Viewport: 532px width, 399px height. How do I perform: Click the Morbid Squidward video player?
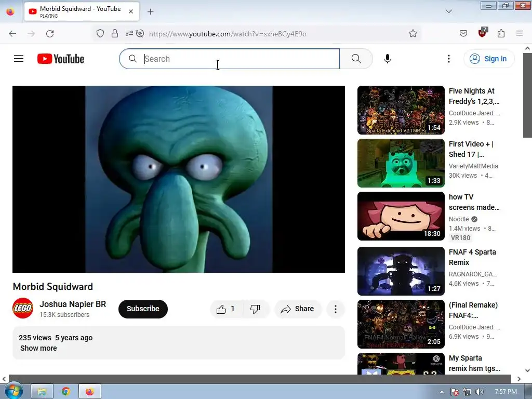coord(179,179)
